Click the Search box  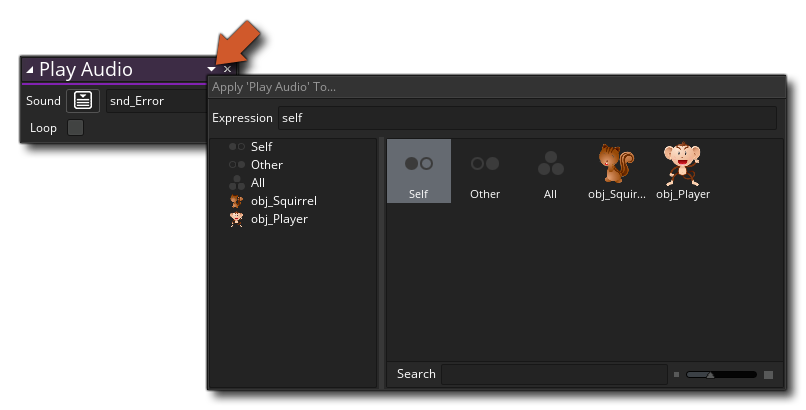(554, 374)
